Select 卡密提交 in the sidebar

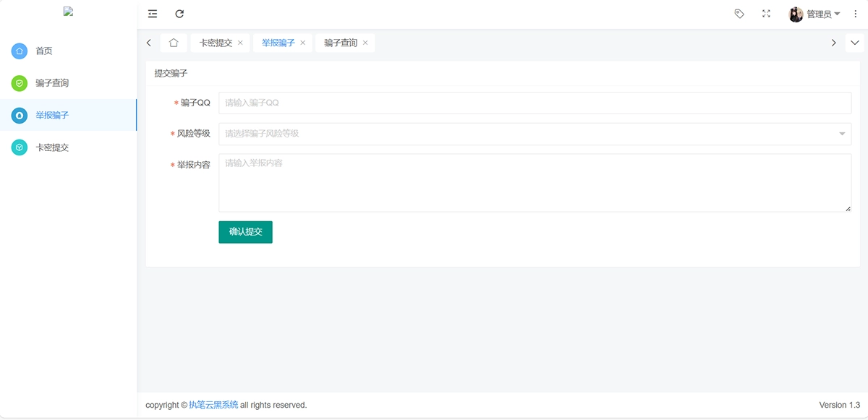coord(52,147)
